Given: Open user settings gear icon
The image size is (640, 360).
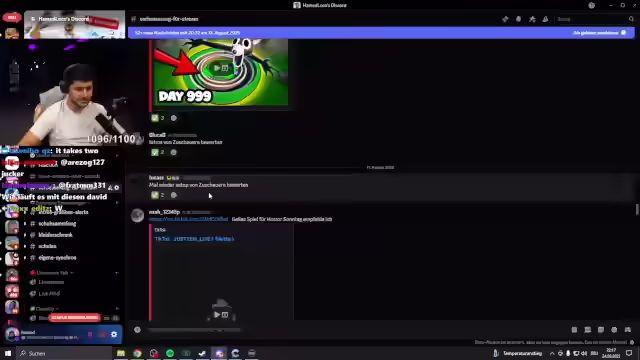Looking at the screenshot, I should [x=114, y=334].
